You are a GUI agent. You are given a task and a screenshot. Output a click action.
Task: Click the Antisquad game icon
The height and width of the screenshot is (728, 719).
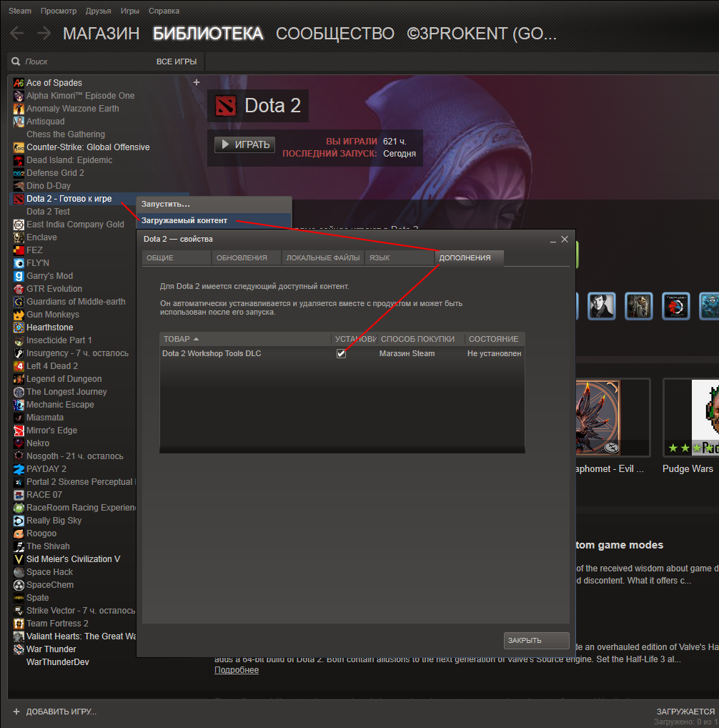click(x=19, y=122)
